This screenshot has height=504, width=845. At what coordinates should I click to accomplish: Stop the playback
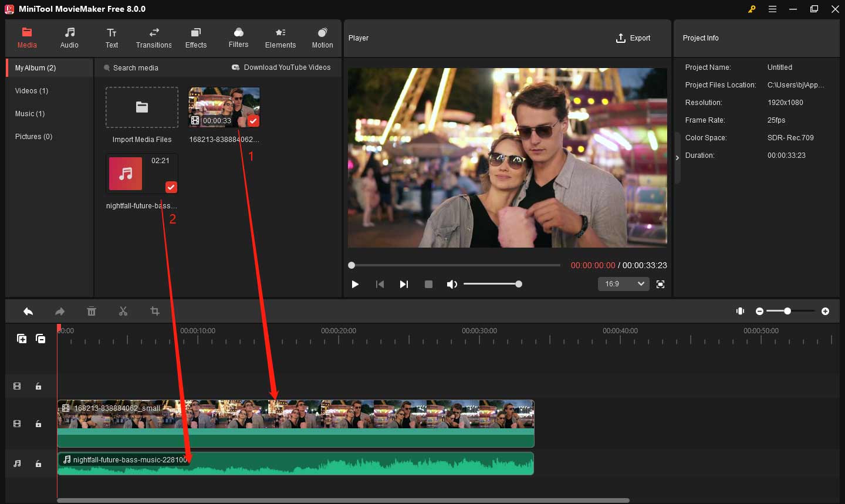pyautogui.click(x=428, y=284)
